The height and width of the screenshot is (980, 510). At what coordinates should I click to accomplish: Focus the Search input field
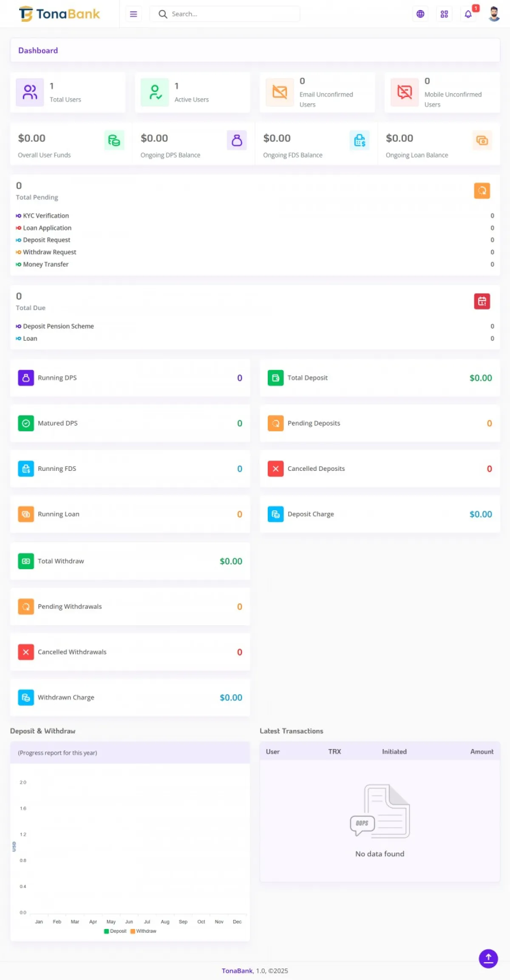[x=225, y=14]
